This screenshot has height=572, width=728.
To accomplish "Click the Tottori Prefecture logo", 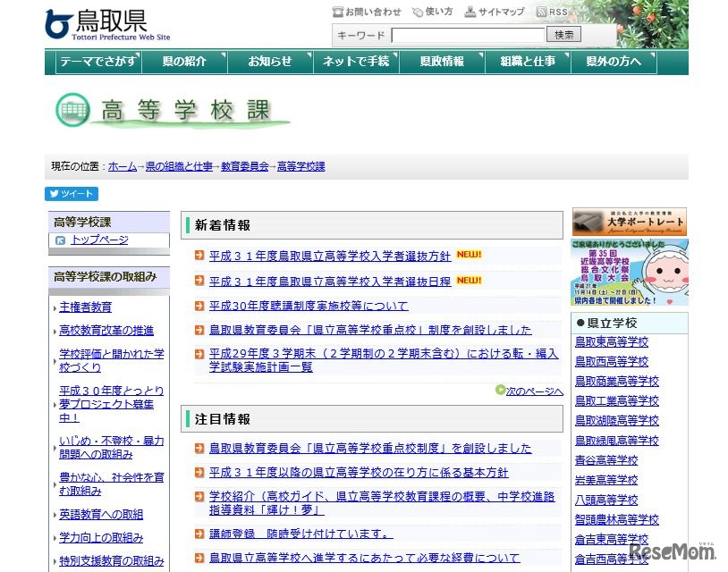I will coord(106,24).
